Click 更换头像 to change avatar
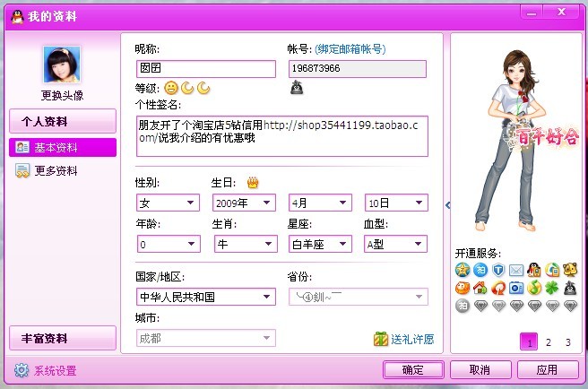This screenshot has height=389, width=588. pos(62,95)
